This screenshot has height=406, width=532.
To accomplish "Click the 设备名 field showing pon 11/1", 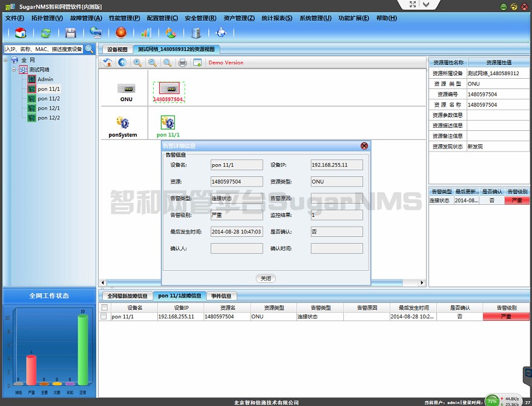I will coord(237,165).
